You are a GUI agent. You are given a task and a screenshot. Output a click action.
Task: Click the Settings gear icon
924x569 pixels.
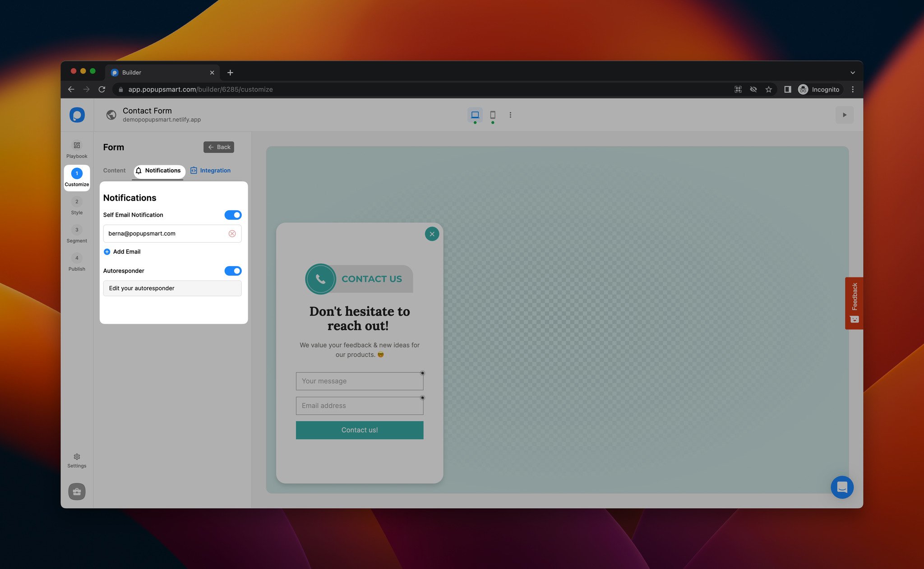click(x=77, y=457)
